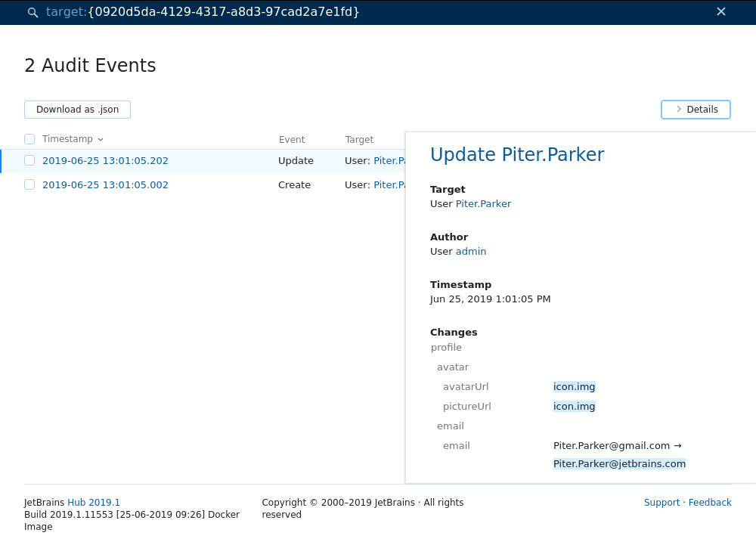Image resolution: width=756 pixels, height=545 pixels.
Task: Open the Support link in the footer
Action: click(x=661, y=502)
